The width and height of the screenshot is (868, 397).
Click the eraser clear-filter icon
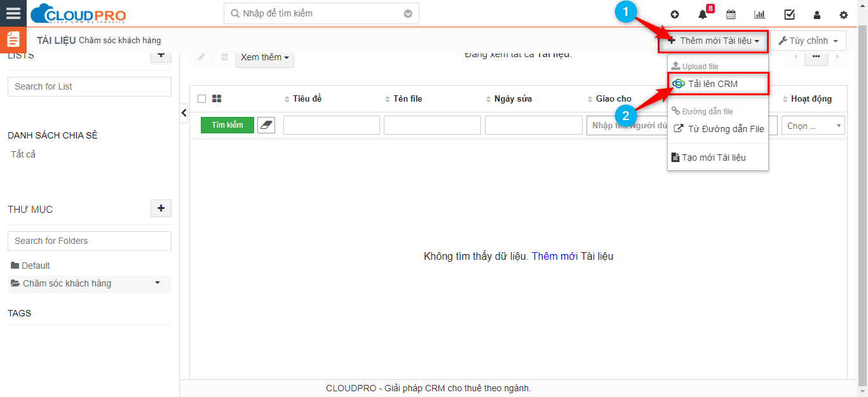pos(266,125)
